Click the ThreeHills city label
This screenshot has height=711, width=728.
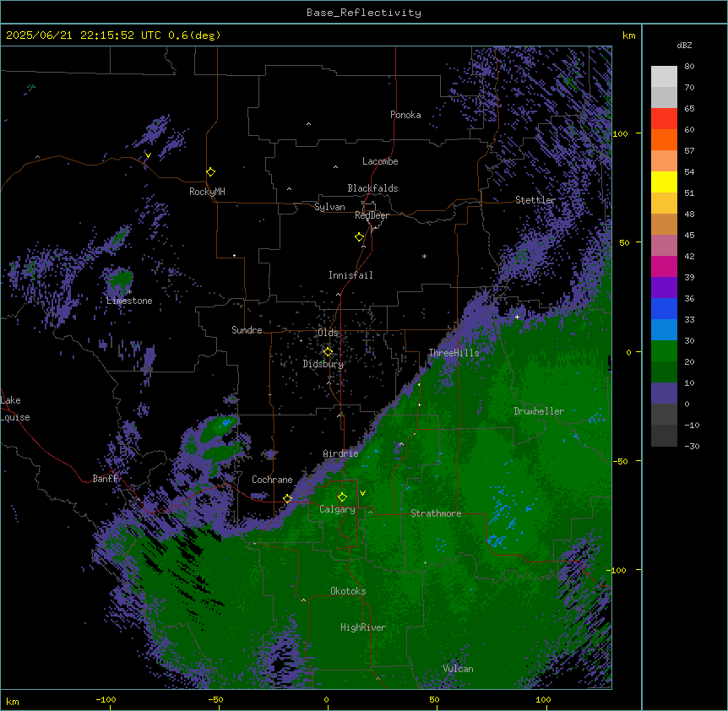[x=454, y=353]
